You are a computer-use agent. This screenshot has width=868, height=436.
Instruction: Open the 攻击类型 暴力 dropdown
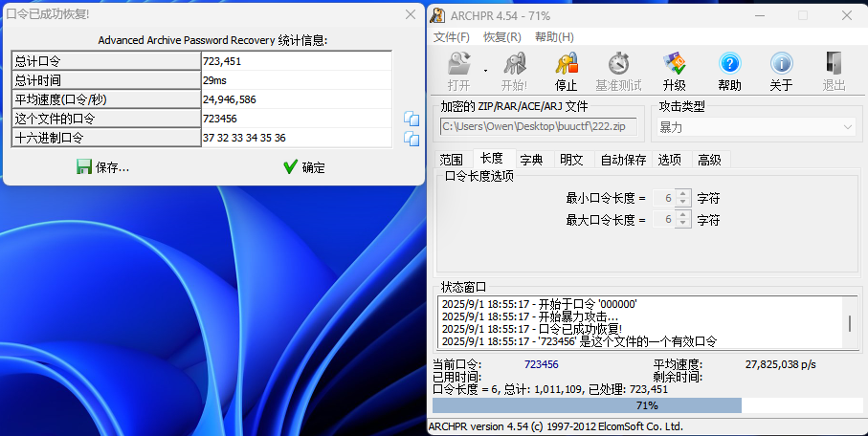756,127
